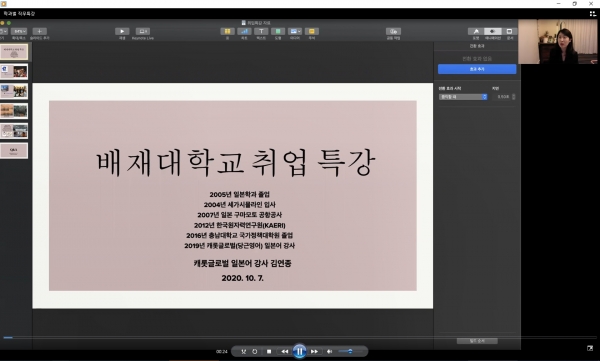The image size is (600, 361).
Task: Stop video playback
Action: point(269,351)
